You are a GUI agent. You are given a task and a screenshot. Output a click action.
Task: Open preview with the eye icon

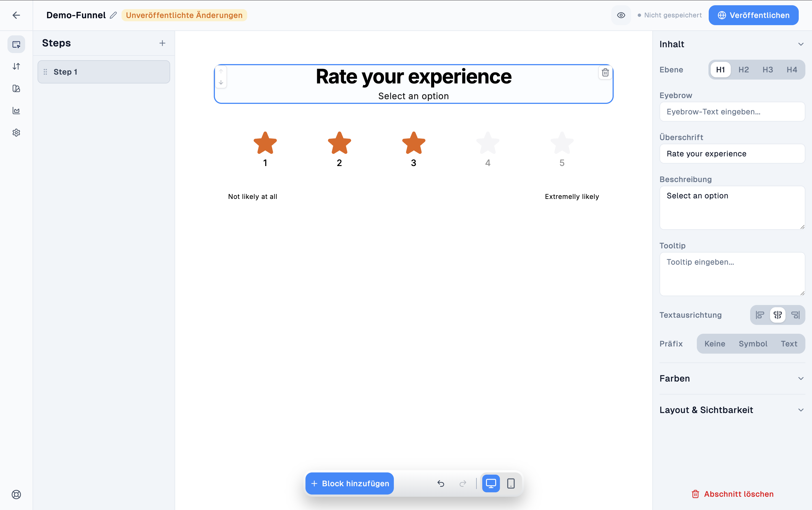(621, 15)
